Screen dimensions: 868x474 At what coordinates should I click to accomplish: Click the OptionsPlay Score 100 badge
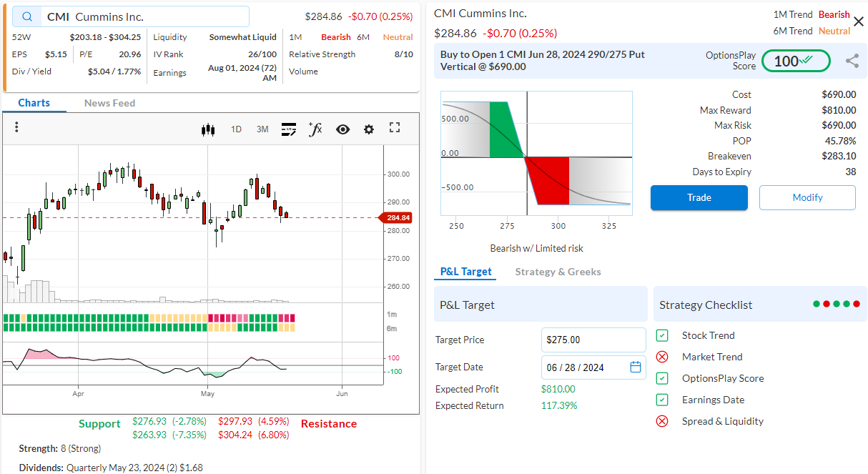[x=796, y=61]
